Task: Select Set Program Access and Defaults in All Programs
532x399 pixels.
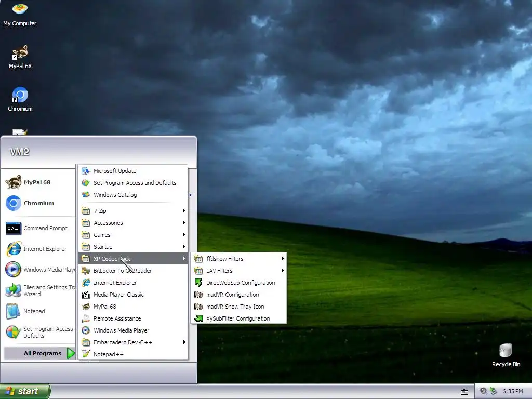Action: (x=134, y=183)
